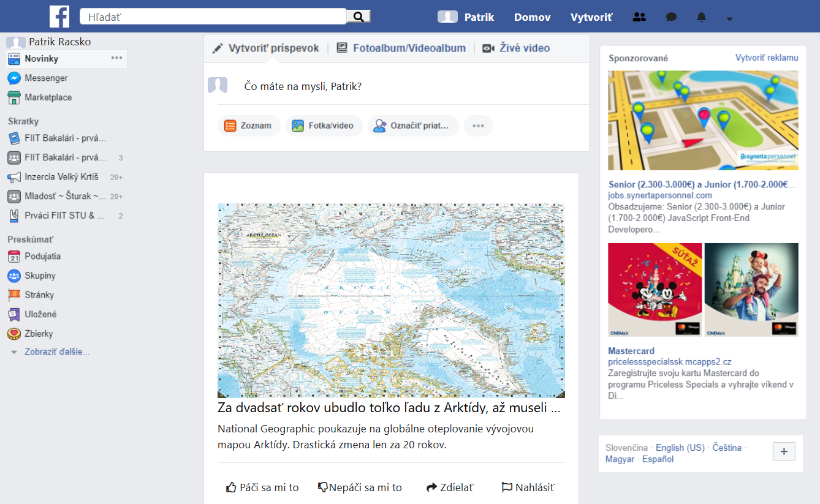Open castle and family ad image

point(751,290)
